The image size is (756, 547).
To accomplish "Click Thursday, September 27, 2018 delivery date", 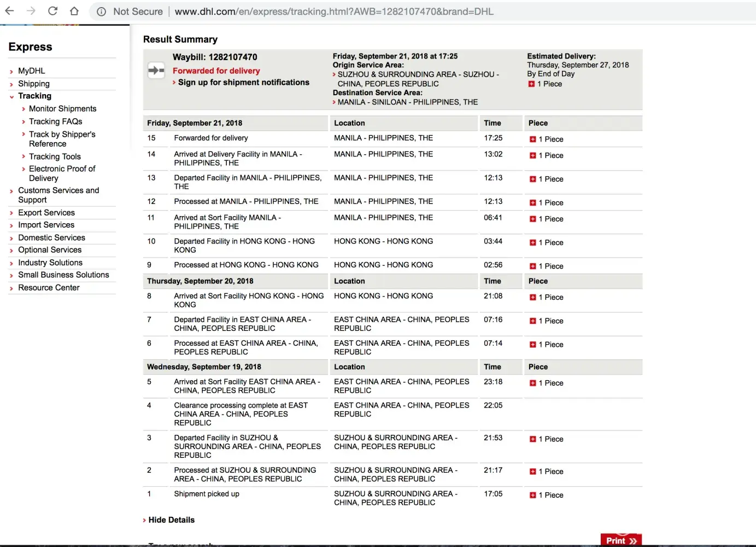I will (x=578, y=65).
